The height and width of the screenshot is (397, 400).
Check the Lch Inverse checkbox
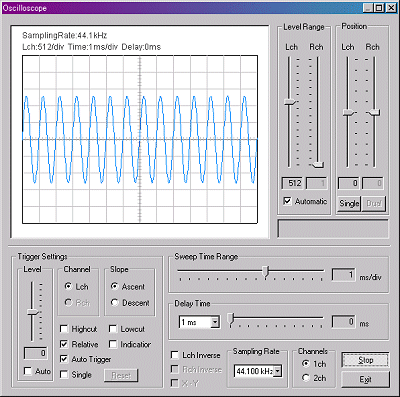tap(174, 355)
